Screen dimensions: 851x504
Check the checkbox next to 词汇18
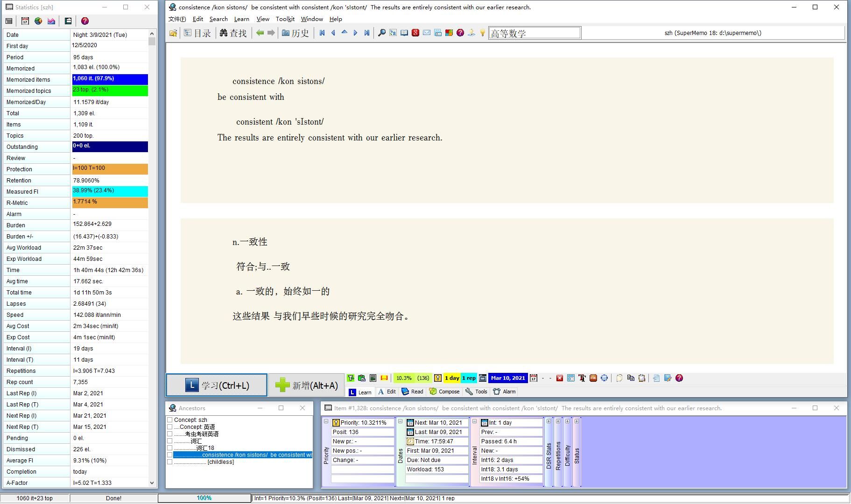[170, 448]
